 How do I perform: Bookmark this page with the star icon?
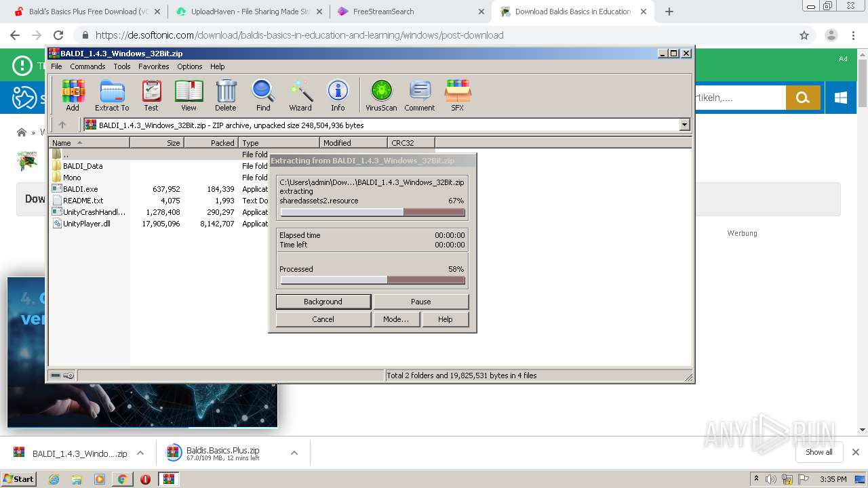pyautogui.click(x=804, y=35)
